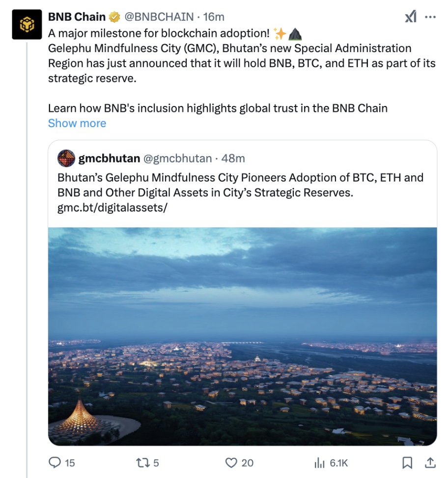Open the BNB Chain display name
448x478 pixels.
[77, 17]
